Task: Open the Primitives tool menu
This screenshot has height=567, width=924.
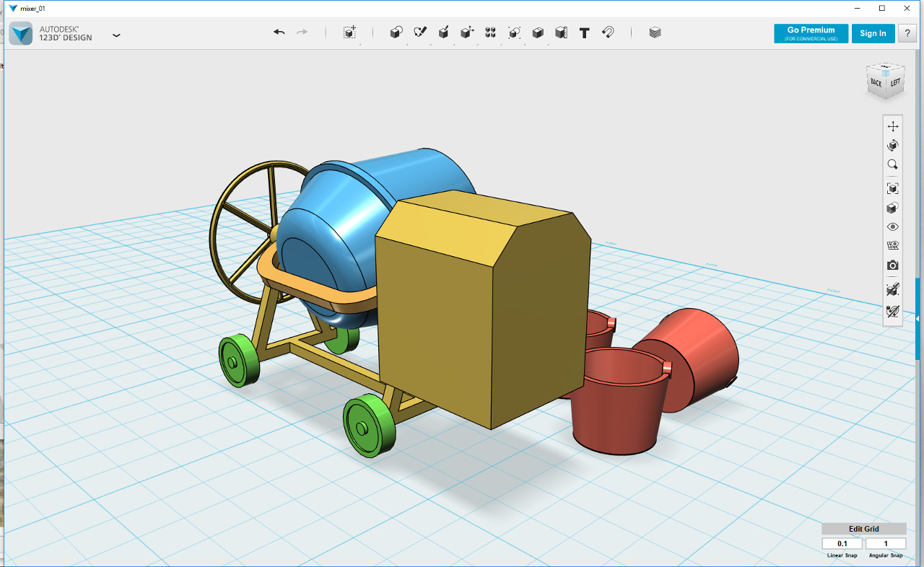Action: (396, 32)
